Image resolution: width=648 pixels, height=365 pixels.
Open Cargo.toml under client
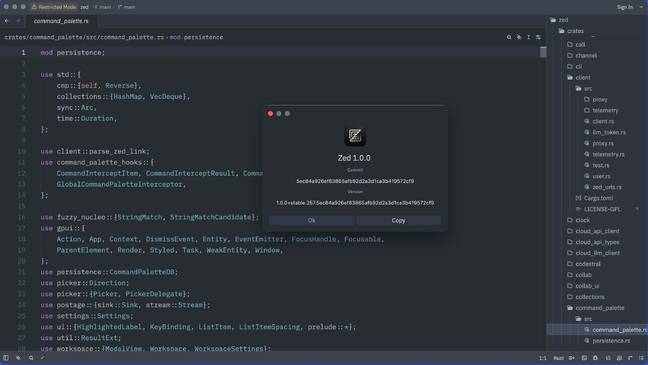pos(595,198)
